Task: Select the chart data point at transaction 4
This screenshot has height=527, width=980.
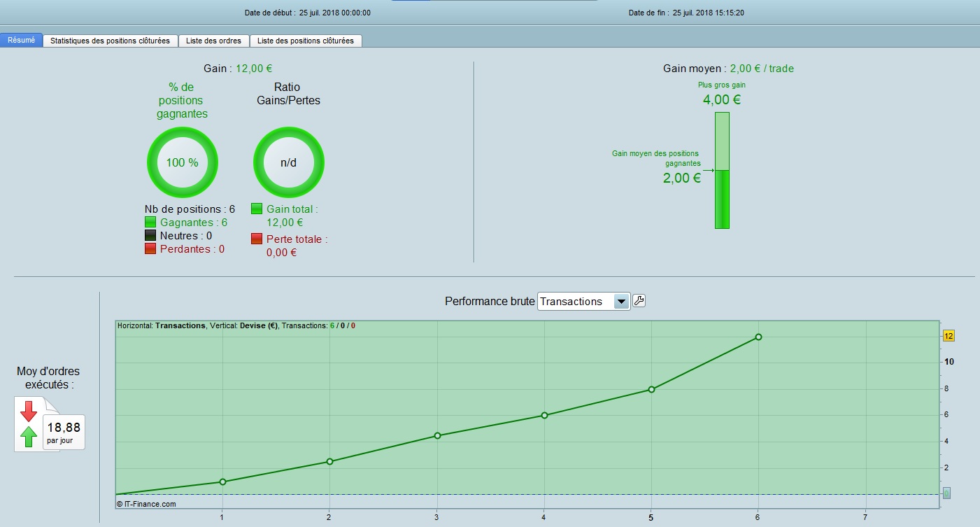Action: tap(544, 415)
